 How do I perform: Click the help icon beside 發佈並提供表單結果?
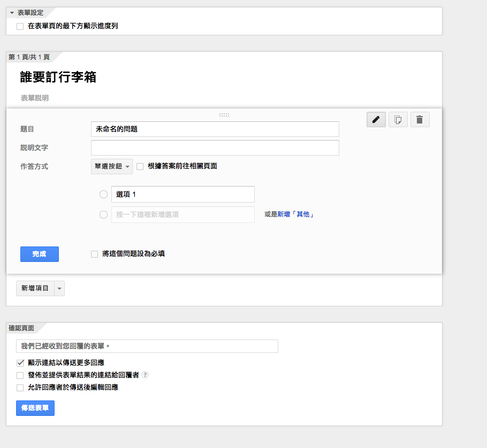(145, 375)
